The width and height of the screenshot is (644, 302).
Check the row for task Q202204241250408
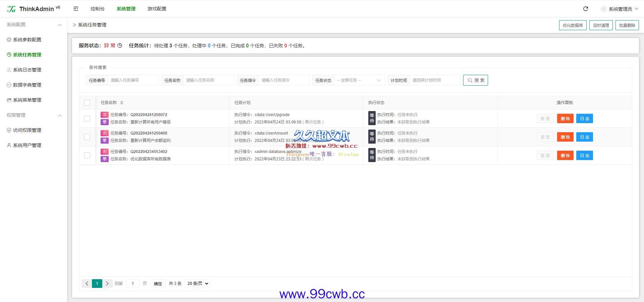87,137
